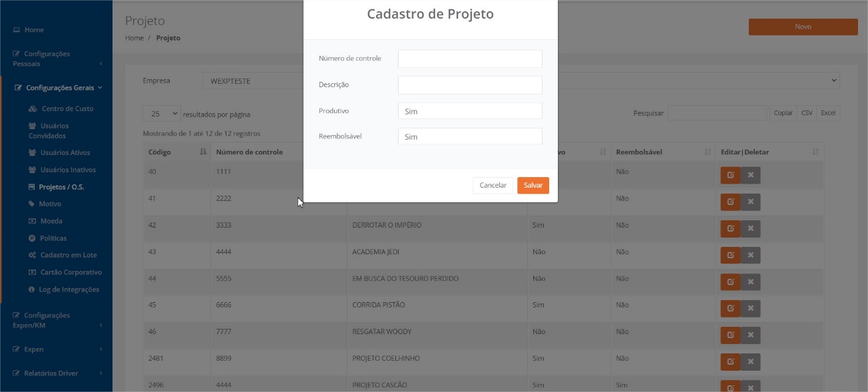Sort by the Reembolsável column
Screen dimensions: 868x392
(663, 152)
